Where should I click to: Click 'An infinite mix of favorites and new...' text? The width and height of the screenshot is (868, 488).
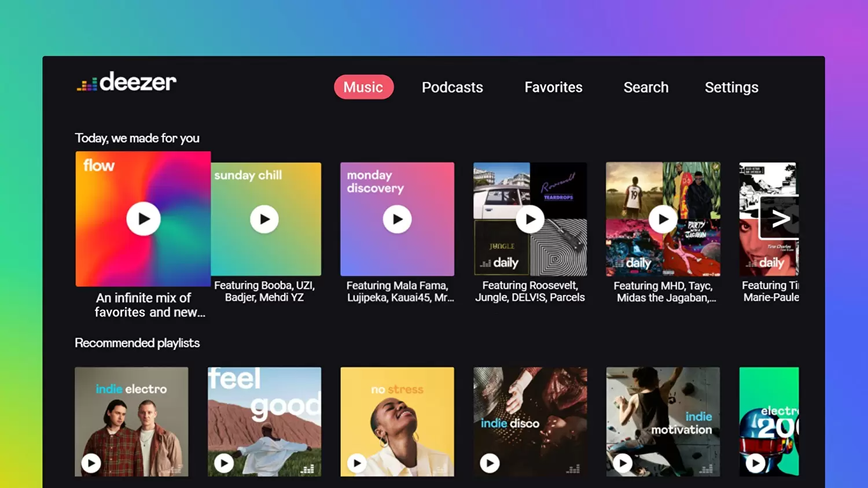(x=150, y=305)
